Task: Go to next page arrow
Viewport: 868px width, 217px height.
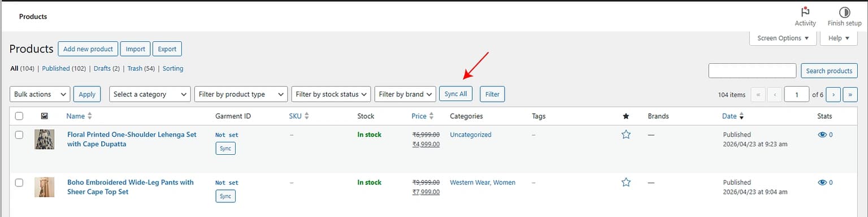Action: point(833,94)
